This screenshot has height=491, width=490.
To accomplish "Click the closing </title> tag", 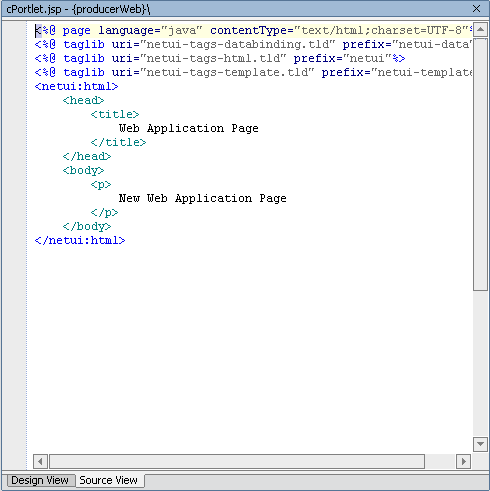I will click(x=118, y=142).
